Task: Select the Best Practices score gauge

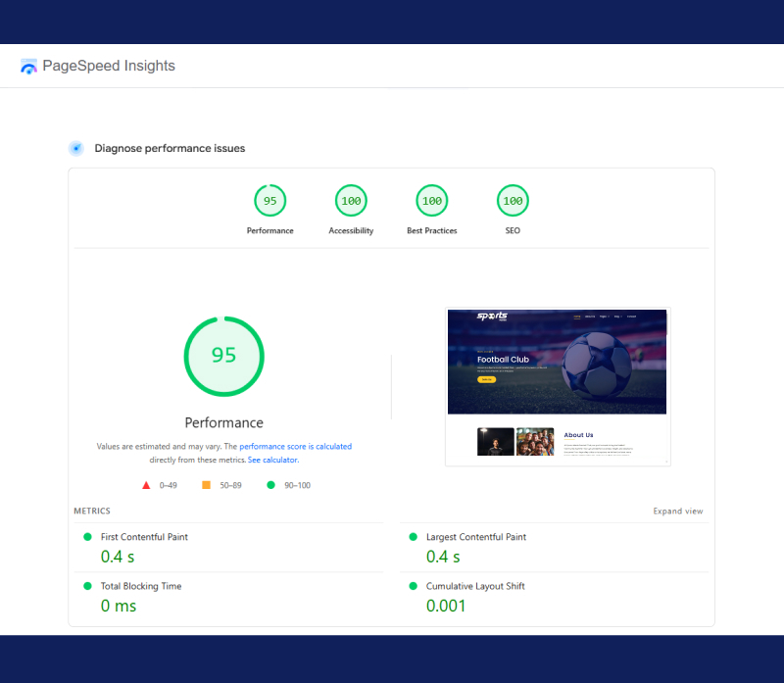Action: pyautogui.click(x=431, y=201)
